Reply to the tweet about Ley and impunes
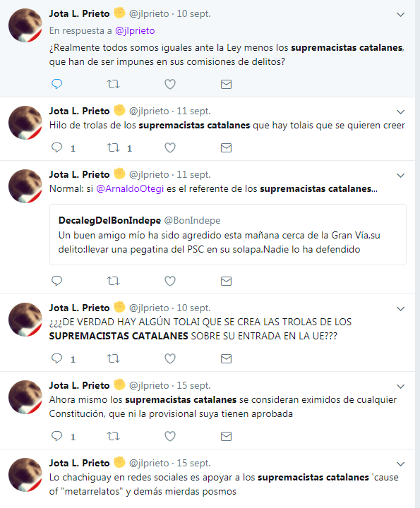Screen dimensions: 420x508 (56, 84)
